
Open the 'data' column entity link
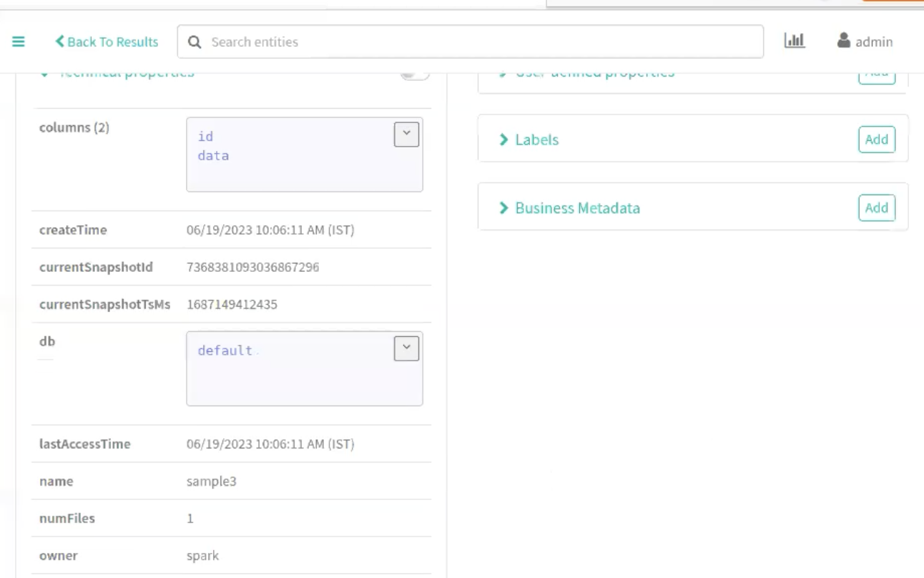point(213,155)
